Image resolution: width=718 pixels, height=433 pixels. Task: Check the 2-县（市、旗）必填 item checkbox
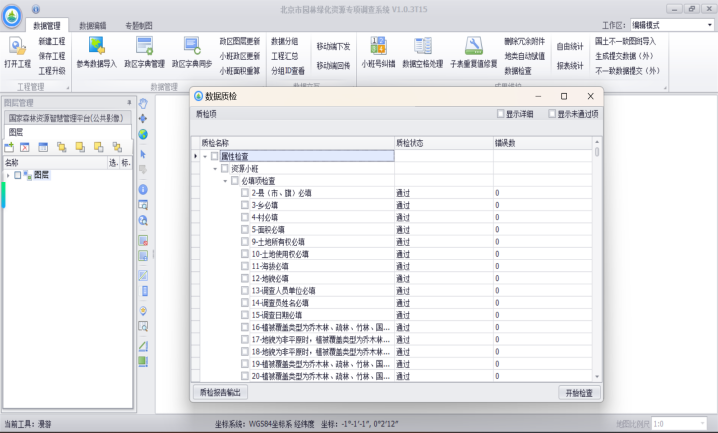(245, 192)
